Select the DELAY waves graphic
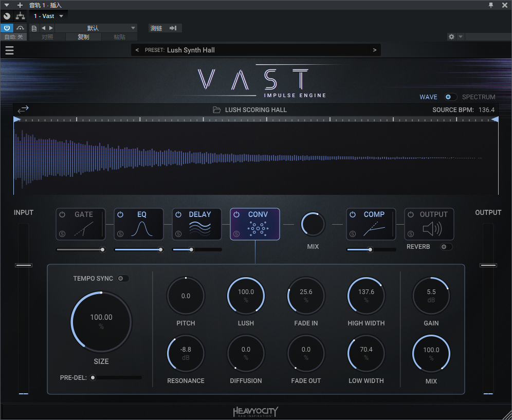The image size is (512, 420). click(x=200, y=229)
